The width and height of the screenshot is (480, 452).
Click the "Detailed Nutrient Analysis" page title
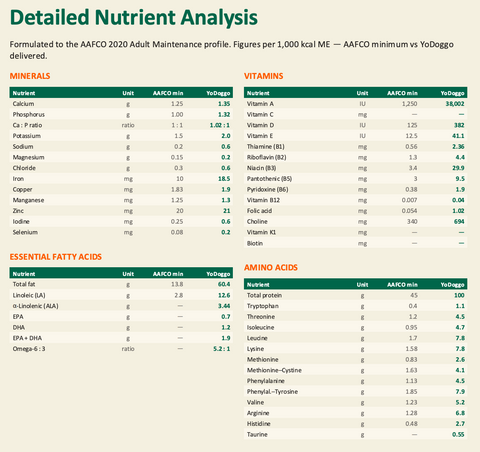(x=134, y=17)
